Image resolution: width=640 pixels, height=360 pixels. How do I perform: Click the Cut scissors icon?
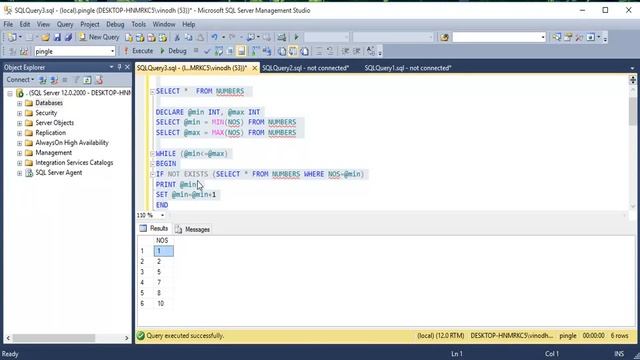click(x=177, y=38)
